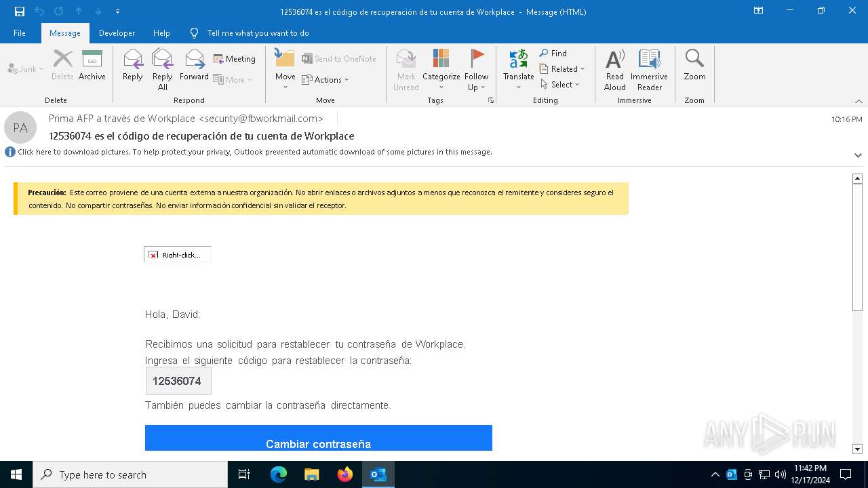Click the Zoom magnifier button
The height and width of the screenshot is (488, 868).
pyautogui.click(x=694, y=65)
